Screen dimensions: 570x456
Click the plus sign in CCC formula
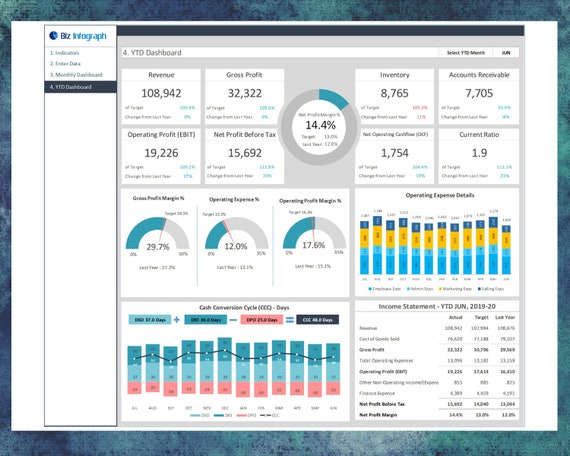click(x=177, y=320)
